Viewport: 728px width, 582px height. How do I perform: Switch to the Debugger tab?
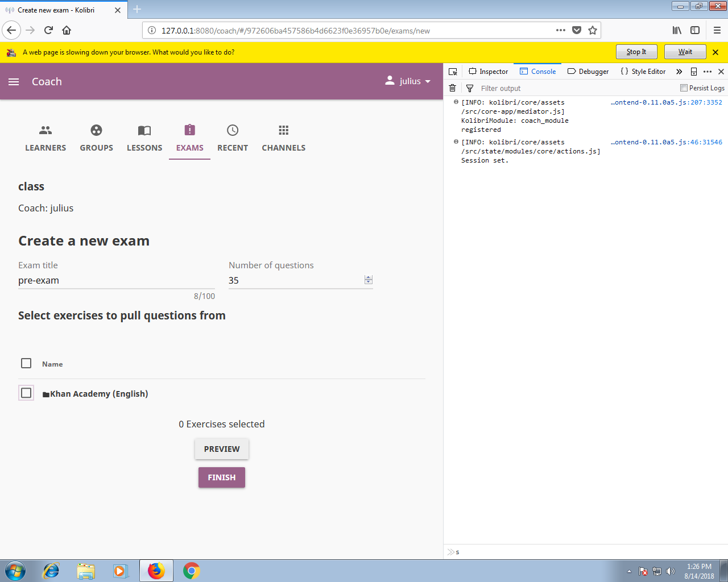click(588, 71)
